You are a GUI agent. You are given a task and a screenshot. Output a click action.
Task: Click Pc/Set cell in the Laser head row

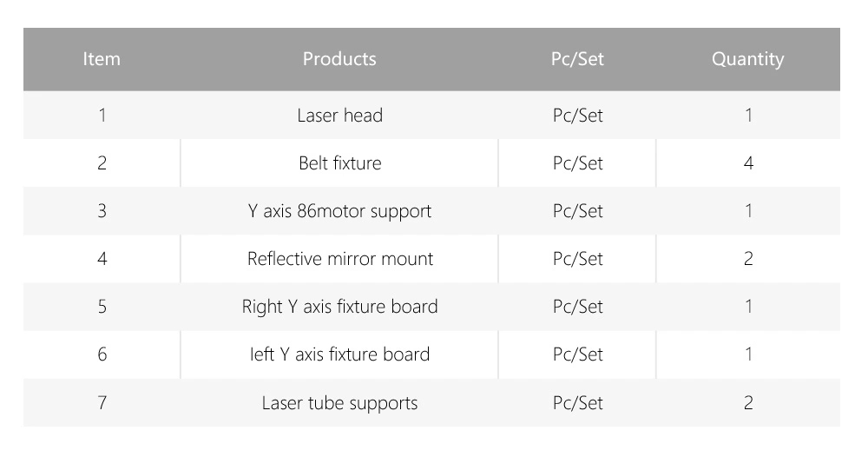(577, 115)
